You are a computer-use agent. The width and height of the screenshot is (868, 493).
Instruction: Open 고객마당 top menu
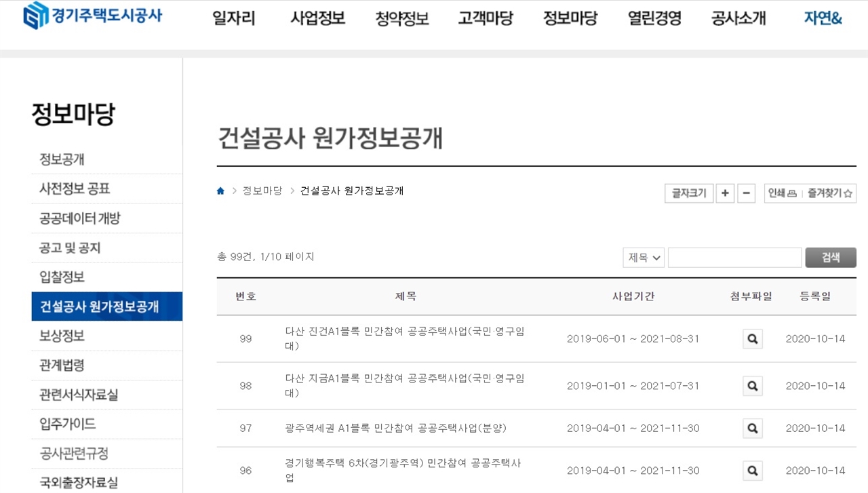(x=486, y=18)
